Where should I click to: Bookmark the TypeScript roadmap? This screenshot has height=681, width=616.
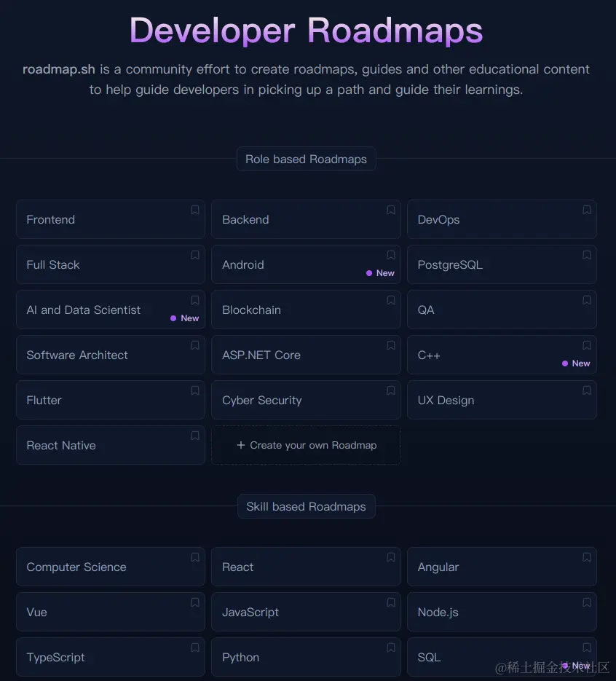[195, 648]
